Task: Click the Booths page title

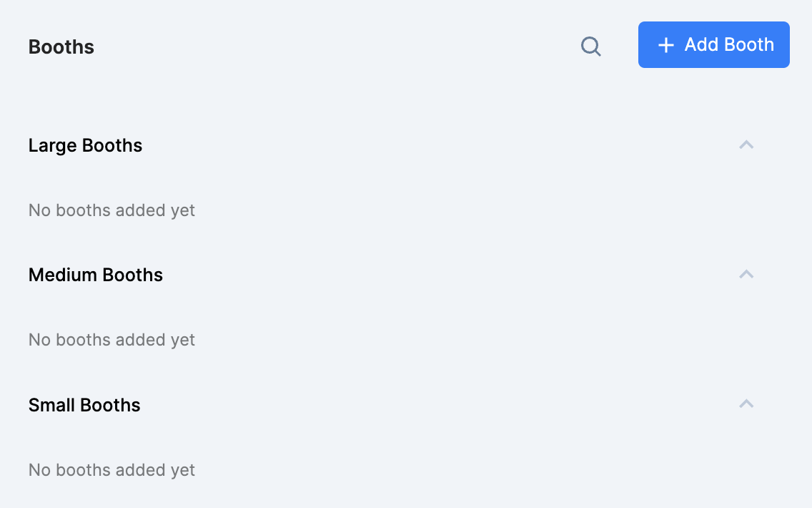Action: (61, 47)
